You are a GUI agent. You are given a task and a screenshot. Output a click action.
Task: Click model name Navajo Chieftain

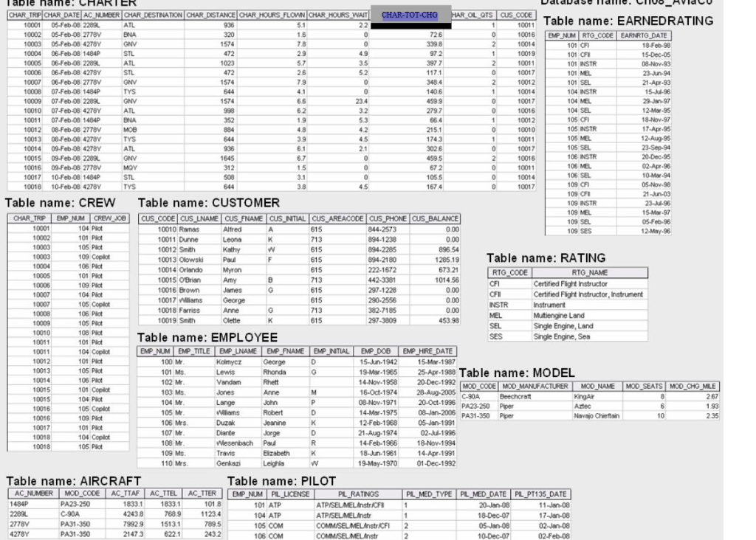click(597, 416)
